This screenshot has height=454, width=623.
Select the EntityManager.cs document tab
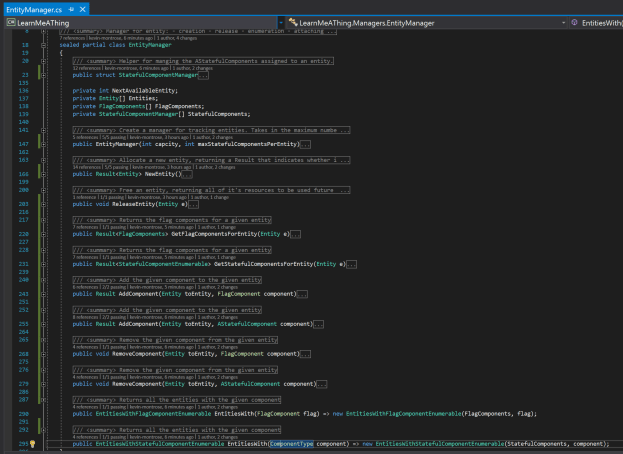(x=32, y=8)
